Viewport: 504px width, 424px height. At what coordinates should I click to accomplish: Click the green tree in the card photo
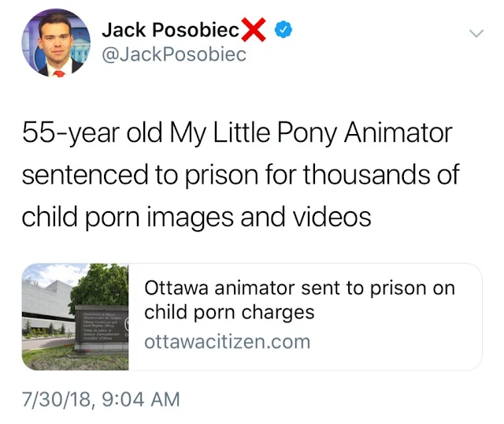(x=102, y=284)
